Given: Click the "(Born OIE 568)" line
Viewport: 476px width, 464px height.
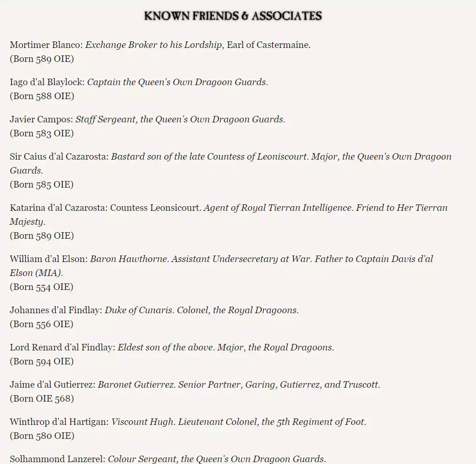Looking at the screenshot, I should [x=42, y=399].
